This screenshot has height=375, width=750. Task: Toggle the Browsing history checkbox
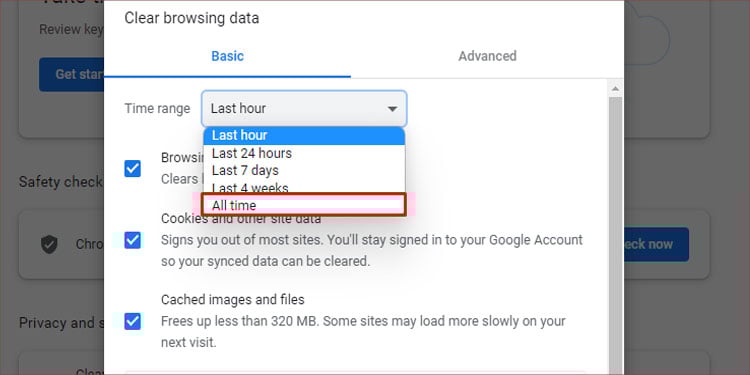(132, 169)
